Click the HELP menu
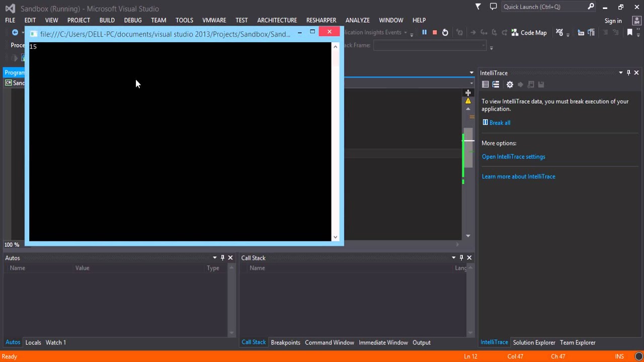Screen dimensions: 644x362 pyautogui.click(x=419, y=20)
